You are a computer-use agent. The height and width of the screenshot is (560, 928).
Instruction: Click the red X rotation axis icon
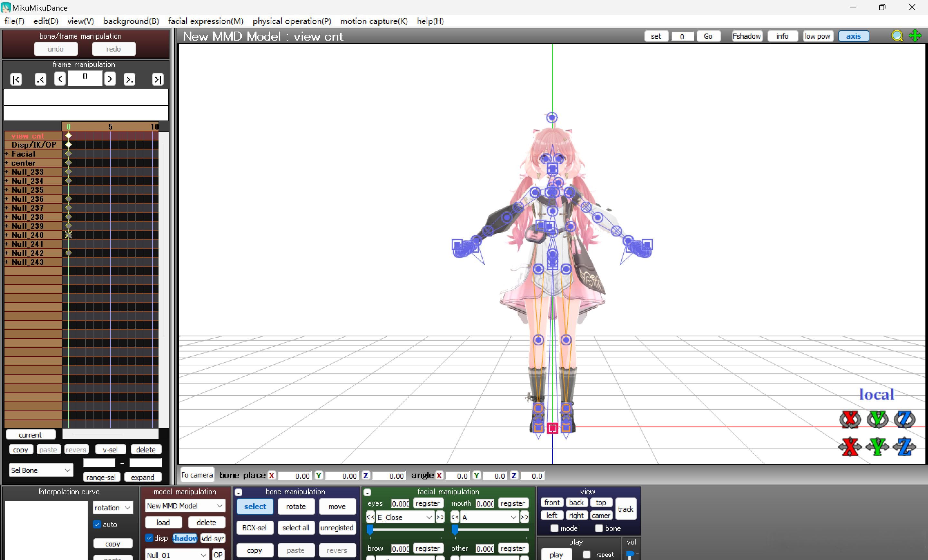pyautogui.click(x=850, y=420)
